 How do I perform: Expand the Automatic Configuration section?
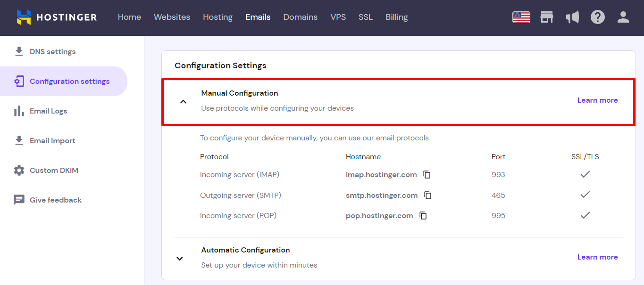coord(179,258)
